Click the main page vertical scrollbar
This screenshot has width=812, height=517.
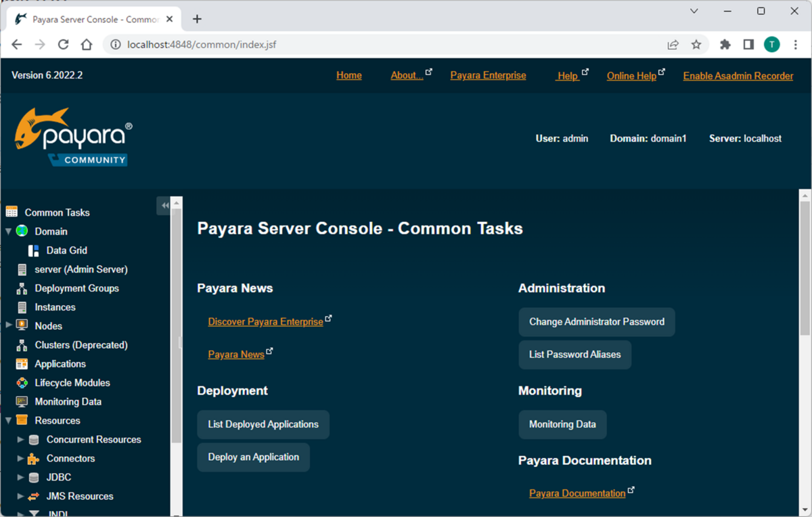pyautogui.click(x=805, y=268)
